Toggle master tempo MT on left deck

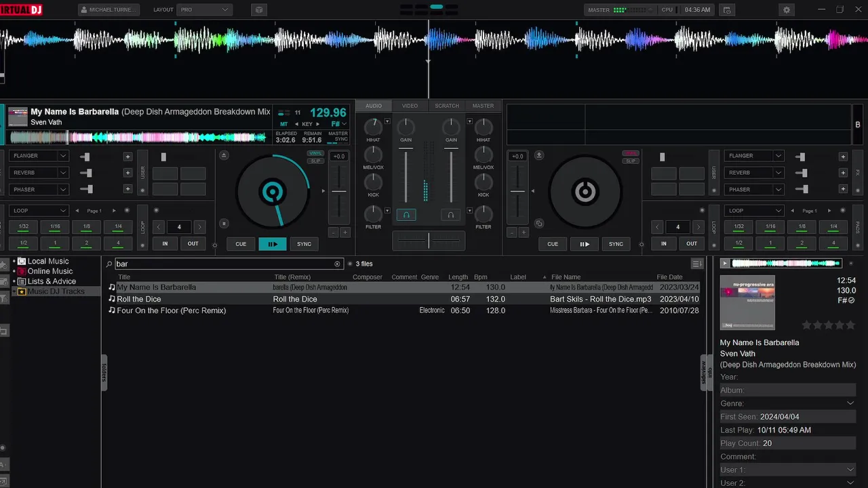coord(284,124)
